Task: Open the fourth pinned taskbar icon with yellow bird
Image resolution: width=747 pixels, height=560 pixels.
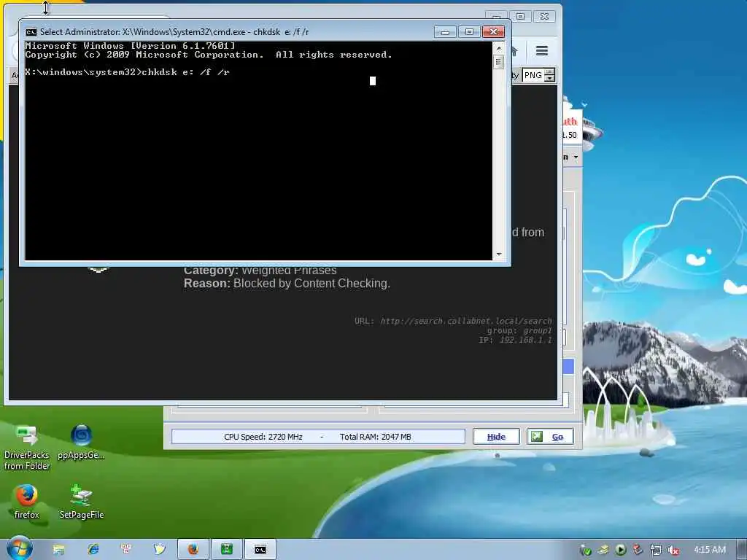Action: click(x=159, y=549)
